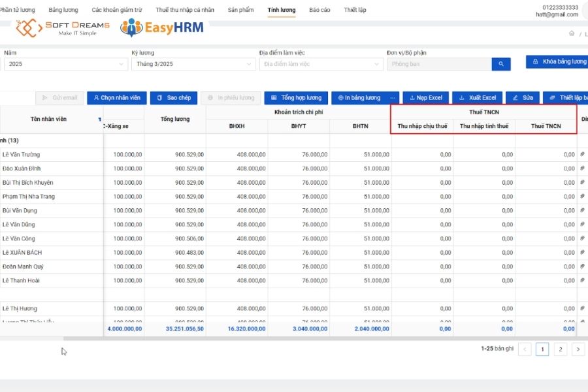The height and width of the screenshot is (392, 588).
Task: Click the BHYT column header
Action: [299, 126]
